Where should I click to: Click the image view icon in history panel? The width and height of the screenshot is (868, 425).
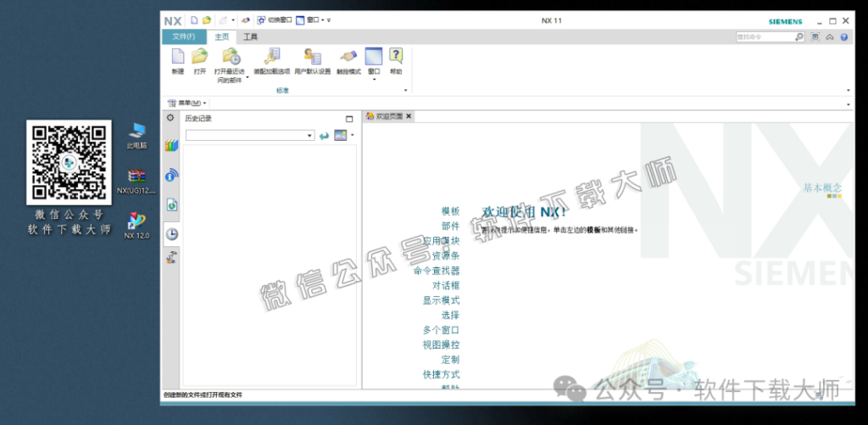(341, 135)
